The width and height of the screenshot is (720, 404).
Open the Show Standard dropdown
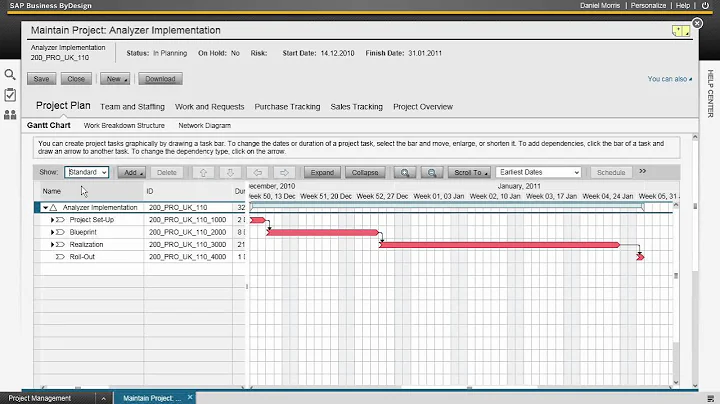click(86, 172)
